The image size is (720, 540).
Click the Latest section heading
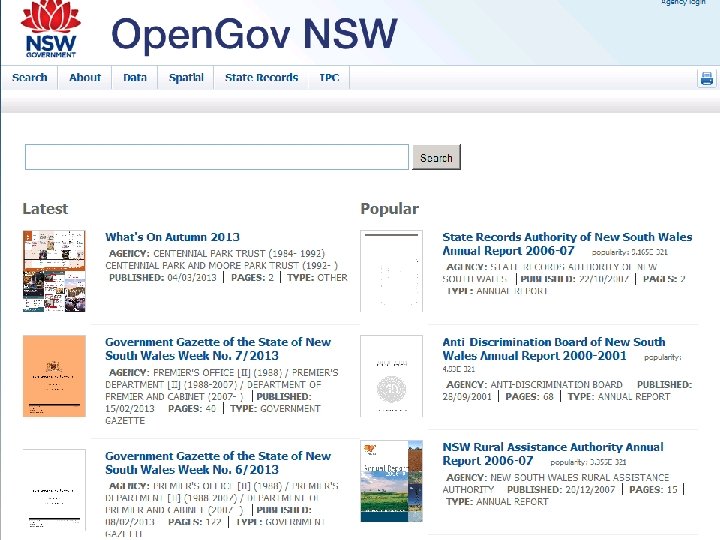point(45,209)
